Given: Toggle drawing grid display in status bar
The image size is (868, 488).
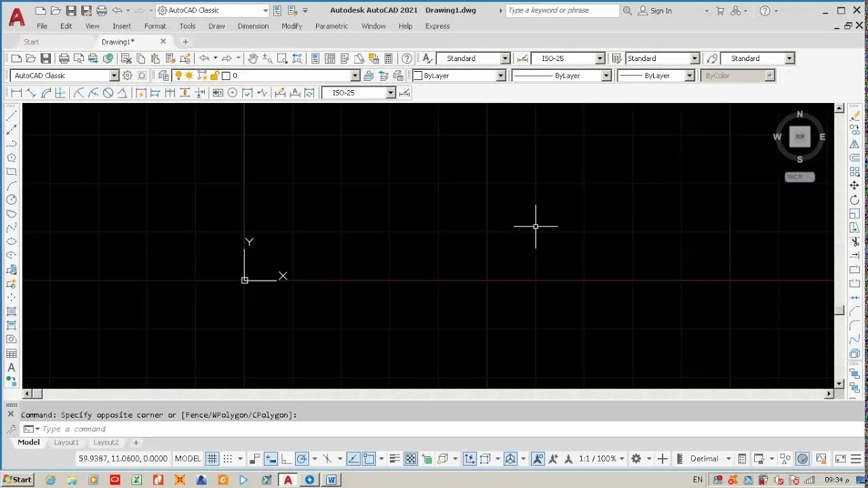Looking at the screenshot, I should pyautogui.click(x=212, y=459).
